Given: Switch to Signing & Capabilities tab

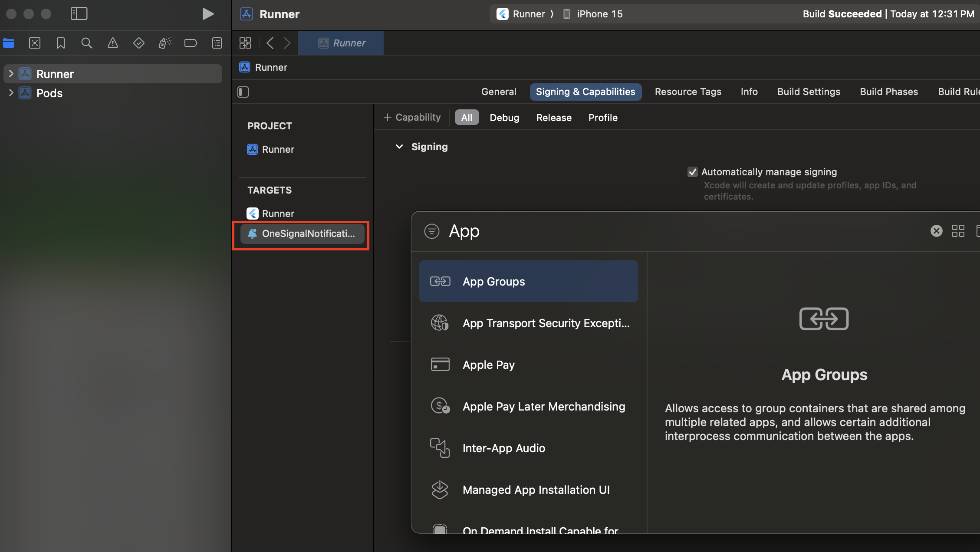Looking at the screenshot, I should [x=585, y=92].
